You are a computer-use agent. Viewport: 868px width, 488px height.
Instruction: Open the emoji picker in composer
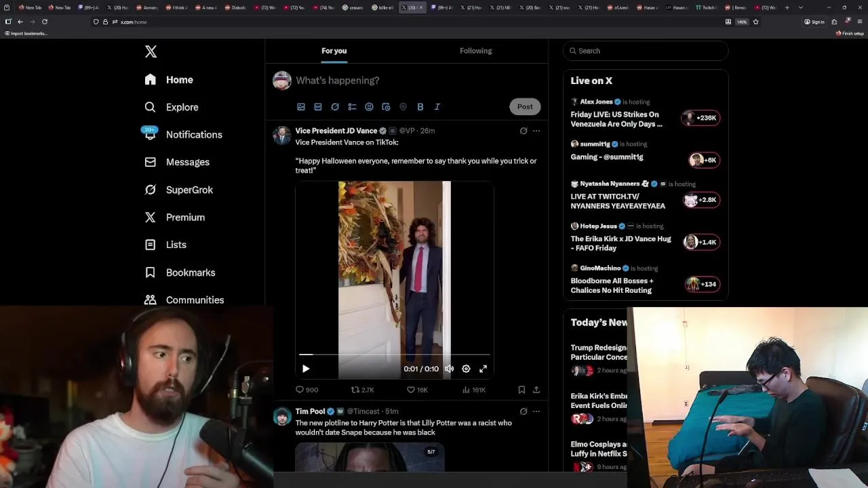[x=369, y=106]
